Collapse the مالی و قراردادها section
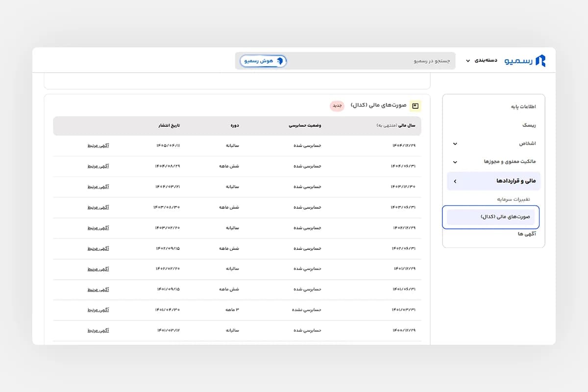 pyautogui.click(x=493, y=181)
